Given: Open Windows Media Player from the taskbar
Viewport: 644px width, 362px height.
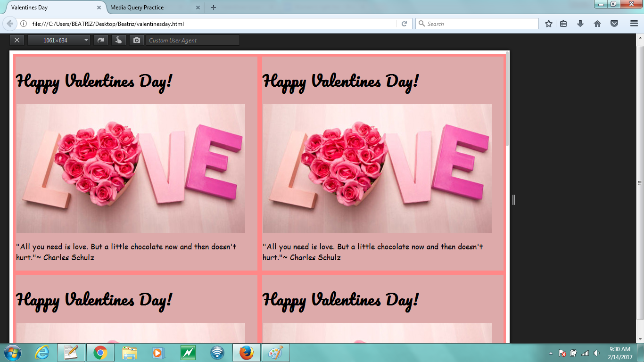Looking at the screenshot, I should click(159, 353).
